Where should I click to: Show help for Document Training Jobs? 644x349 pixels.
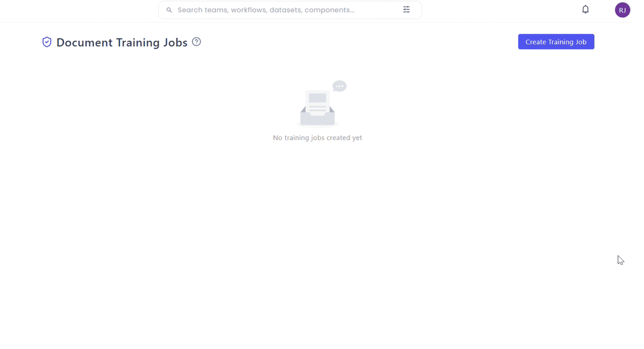click(x=197, y=42)
